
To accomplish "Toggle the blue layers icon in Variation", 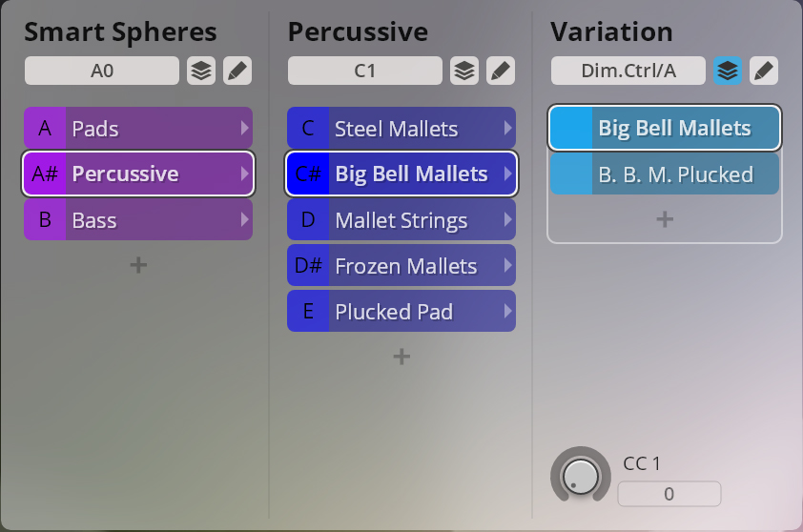I will pos(728,71).
